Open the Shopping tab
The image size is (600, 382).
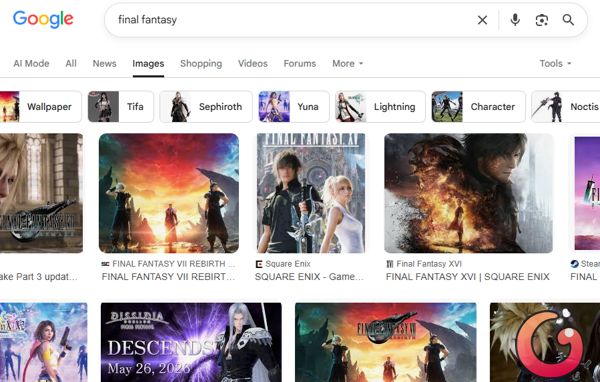201,64
